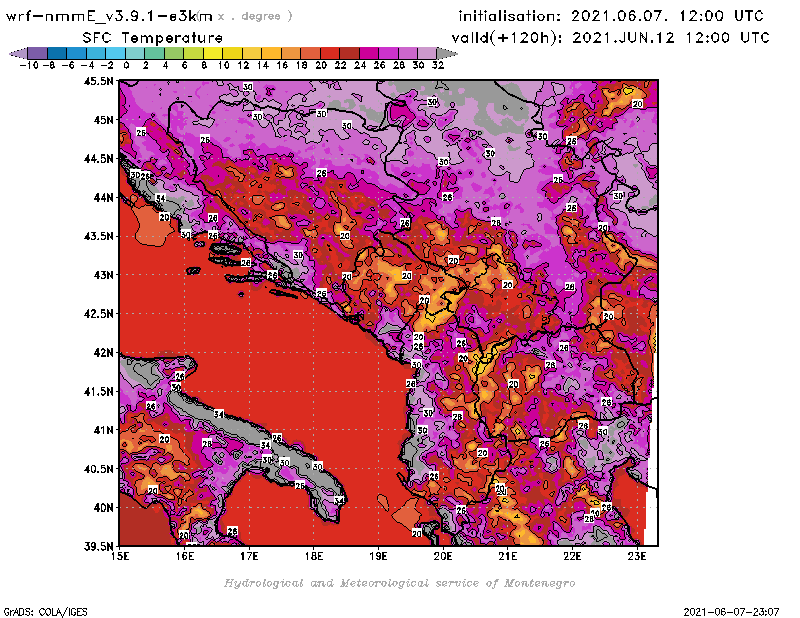This screenshot has height=618, width=800.
Task: Click the 2021-06-07-23:07 timestamp at bottom right
Action: click(x=738, y=610)
